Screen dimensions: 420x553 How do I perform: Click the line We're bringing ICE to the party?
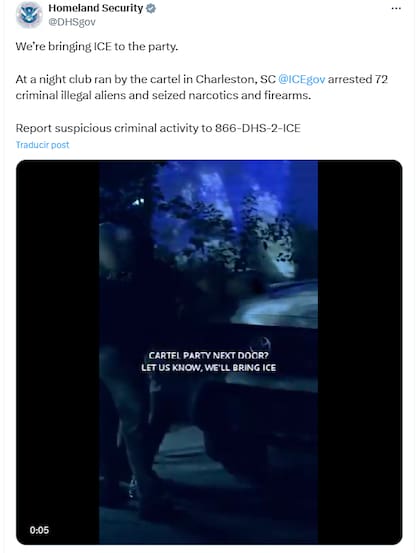tap(97, 47)
